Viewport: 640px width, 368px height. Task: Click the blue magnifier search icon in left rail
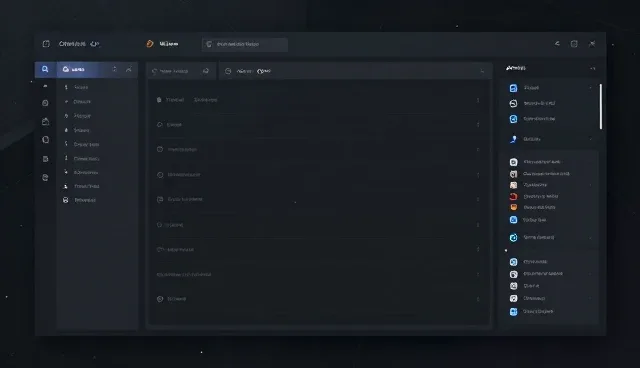45,69
